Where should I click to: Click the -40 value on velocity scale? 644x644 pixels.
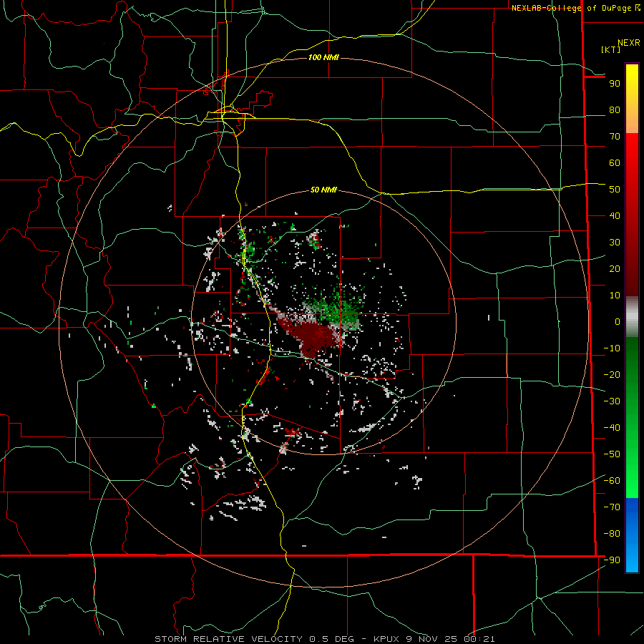612,428
